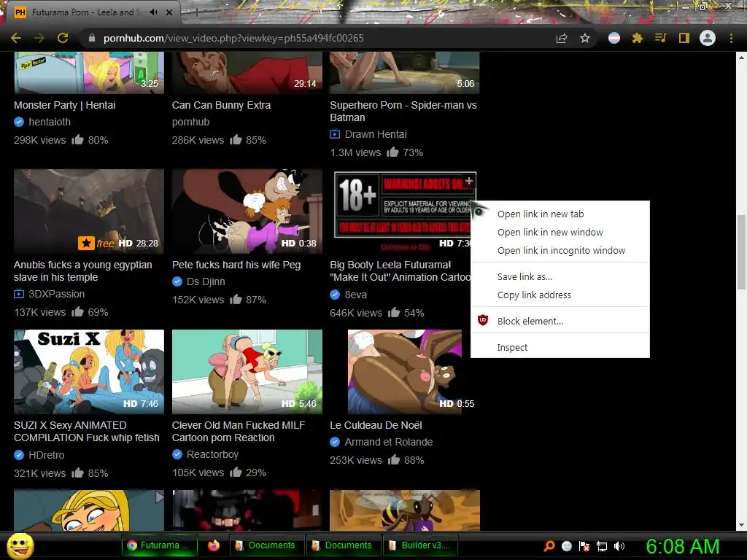This screenshot has height=560, width=747.
Task: Click the channel icon beside Drawn Hentai
Action: pyautogui.click(x=335, y=134)
